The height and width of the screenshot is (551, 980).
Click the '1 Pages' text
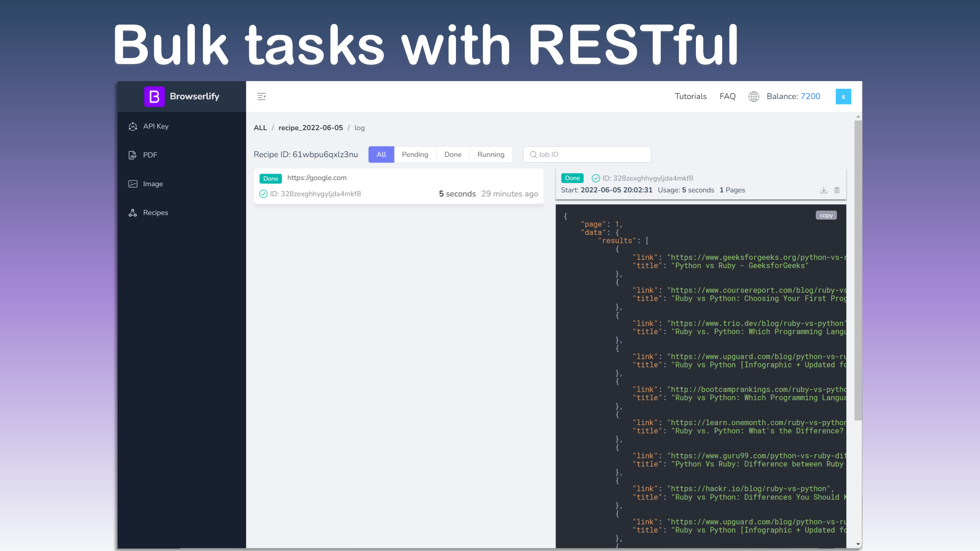pos(732,190)
